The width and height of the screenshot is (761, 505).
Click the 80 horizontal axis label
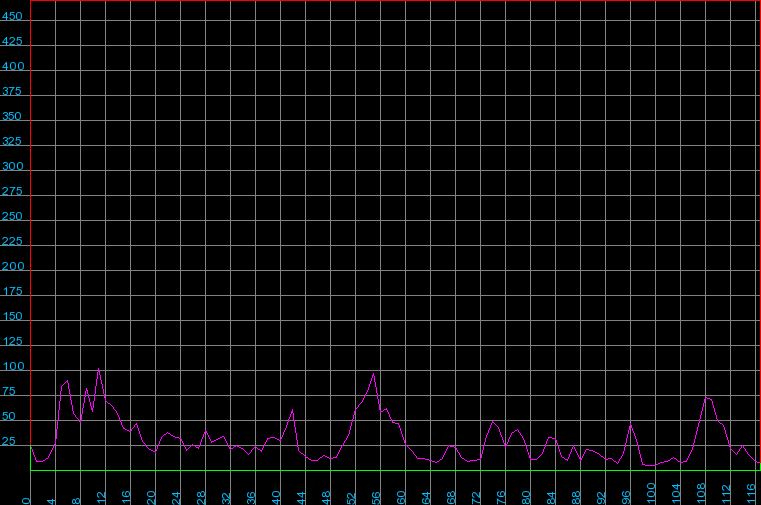(x=527, y=498)
